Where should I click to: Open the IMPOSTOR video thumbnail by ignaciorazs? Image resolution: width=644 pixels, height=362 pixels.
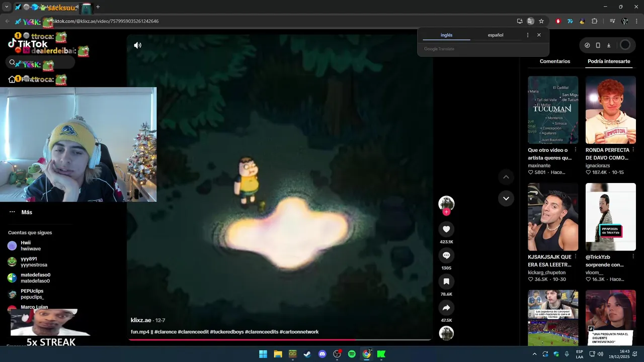(x=611, y=110)
